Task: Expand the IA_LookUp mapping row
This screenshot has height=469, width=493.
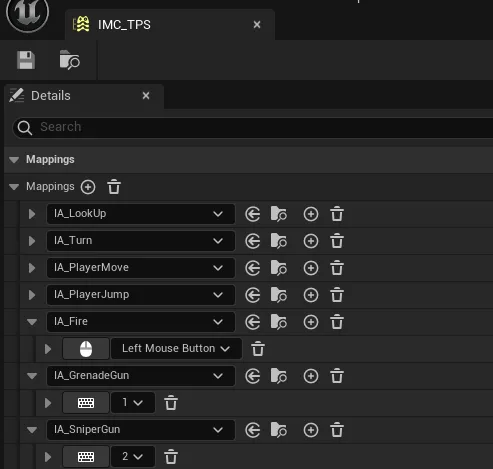Action: pos(32,214)
